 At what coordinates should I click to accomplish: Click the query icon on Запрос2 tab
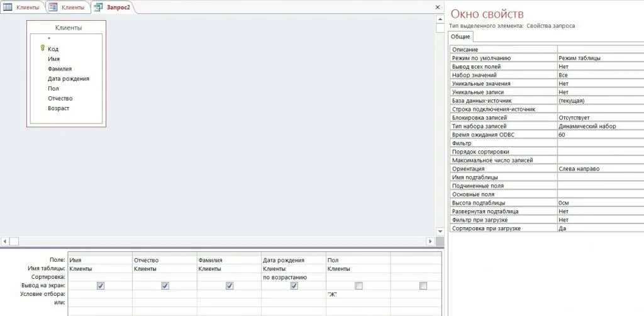click(x=97, y=7)
